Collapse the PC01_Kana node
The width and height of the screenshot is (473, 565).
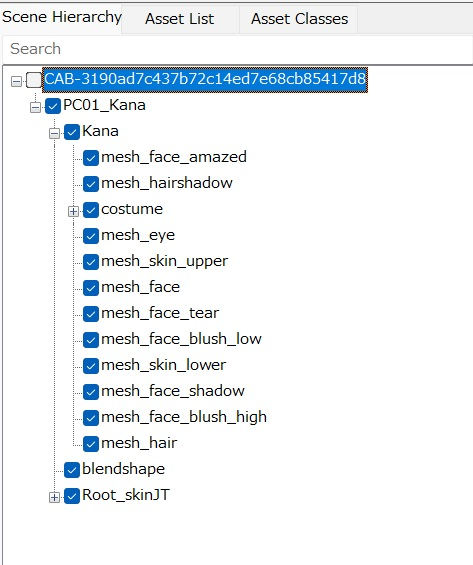tap(35, 107)
